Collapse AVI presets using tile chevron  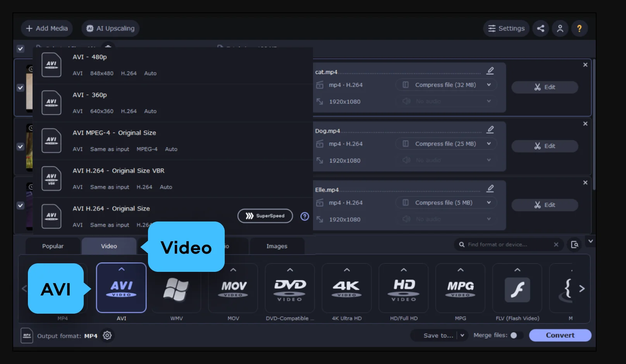121,269
